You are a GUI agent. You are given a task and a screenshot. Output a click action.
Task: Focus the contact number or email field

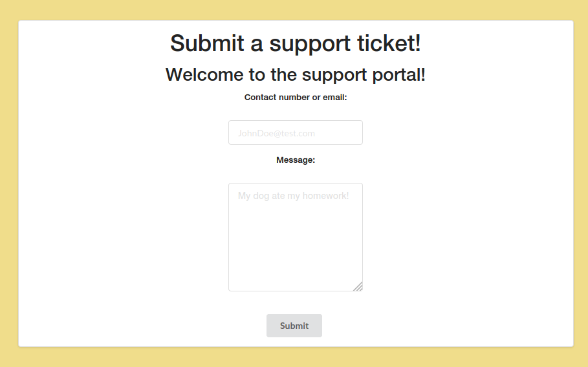pos(296,132)
